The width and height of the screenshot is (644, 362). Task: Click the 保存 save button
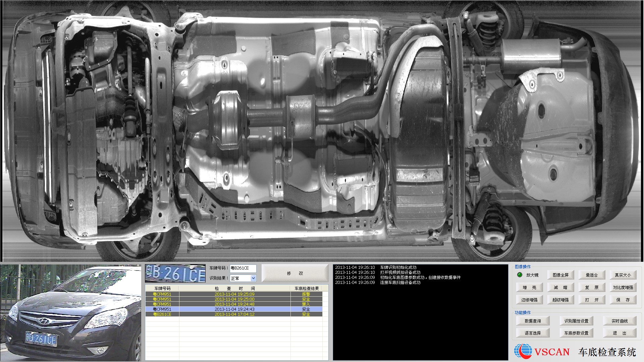coord(623,300)
